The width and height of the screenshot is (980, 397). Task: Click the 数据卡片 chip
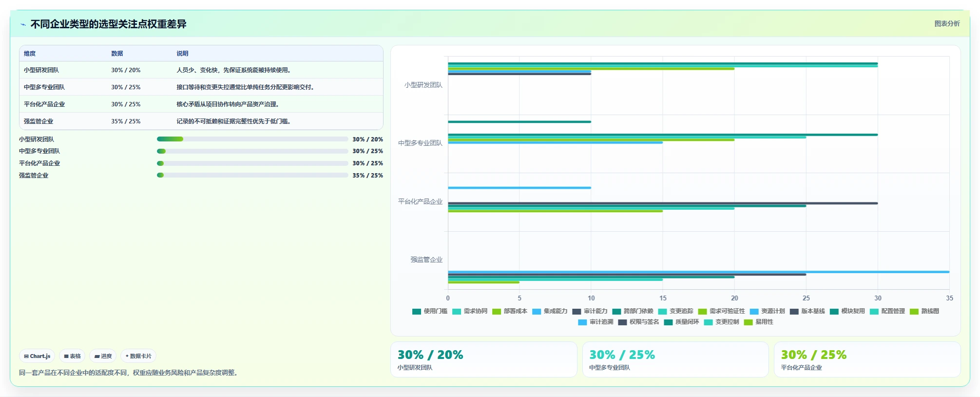pos(138,356)
